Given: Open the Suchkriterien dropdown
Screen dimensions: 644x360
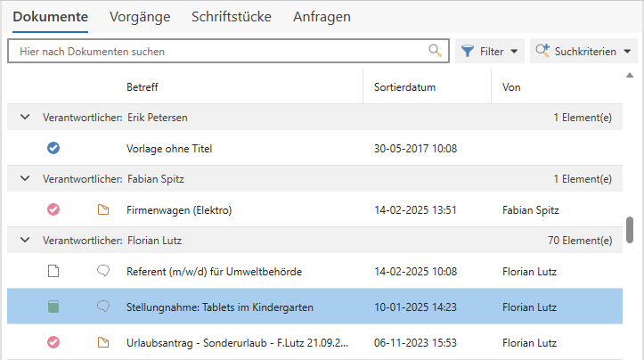Looking at the screenshot, I should 584,52.
